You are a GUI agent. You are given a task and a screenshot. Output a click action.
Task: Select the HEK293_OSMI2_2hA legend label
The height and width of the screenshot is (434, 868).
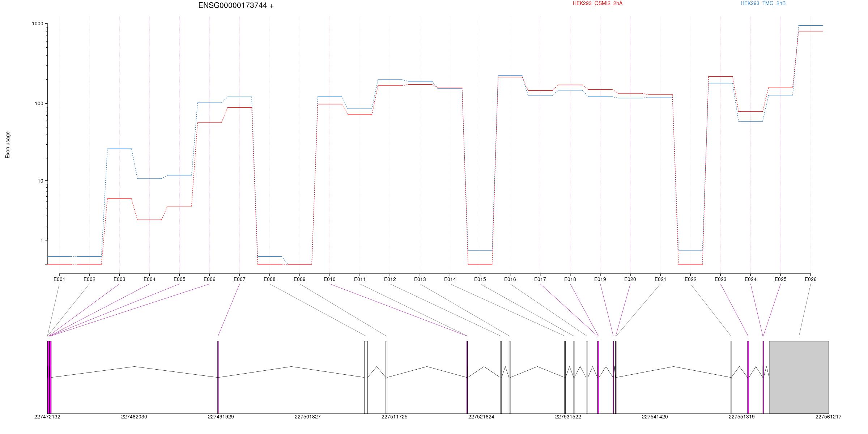[597, 3]
